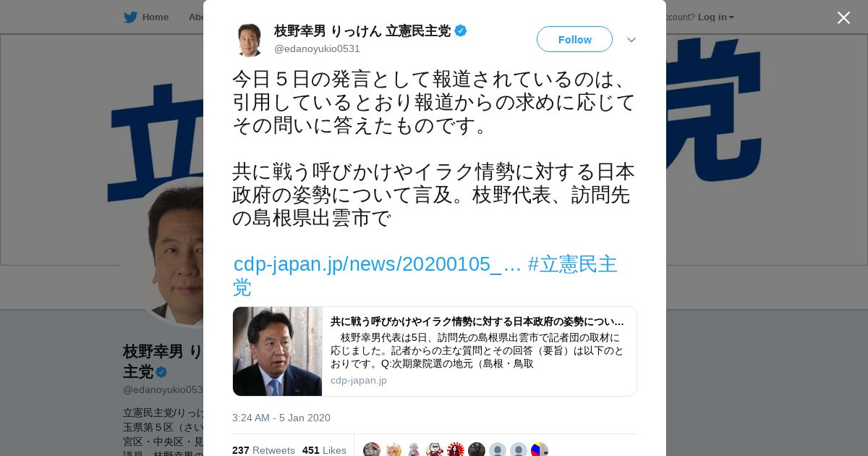Viewport: 868px width, 456px height.
Task: Click the verified badge next to 立憲民主党 name
Action: point(461,31)
